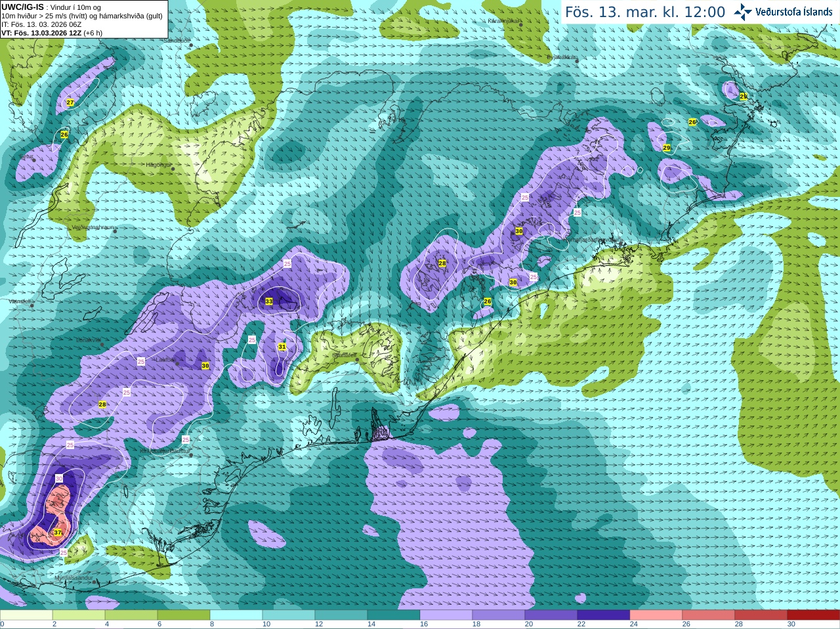The image size is (840, 629).
Task: Click the 0–2 m/s legend swatch
Action: click(26, 615)
